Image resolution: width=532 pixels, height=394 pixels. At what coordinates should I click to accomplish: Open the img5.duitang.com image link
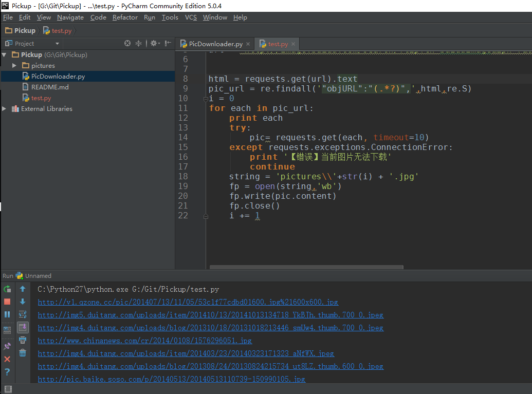click(x=210, y=315)
